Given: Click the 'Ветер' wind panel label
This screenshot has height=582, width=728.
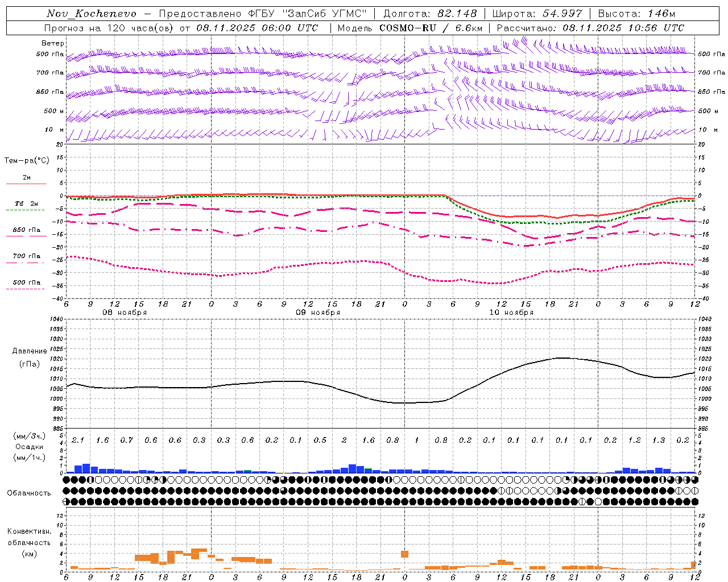Looking at the screenshot, I should point(52,43).
